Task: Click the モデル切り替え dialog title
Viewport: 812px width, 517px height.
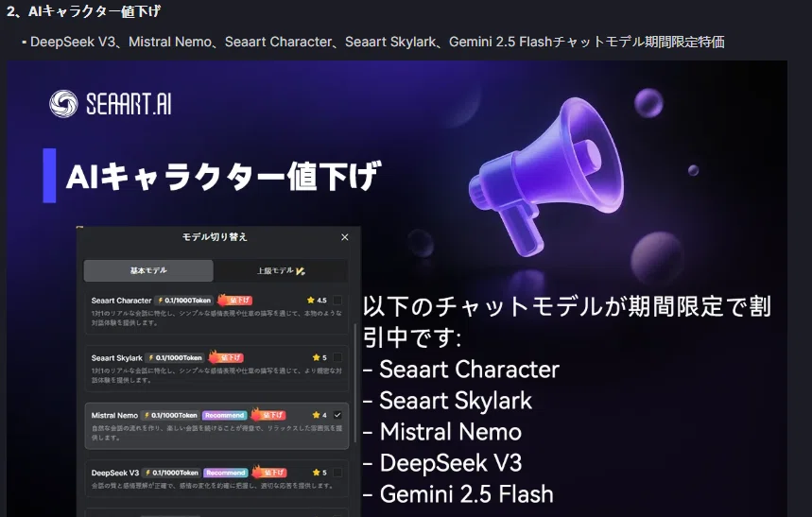Action: [215, 236]
